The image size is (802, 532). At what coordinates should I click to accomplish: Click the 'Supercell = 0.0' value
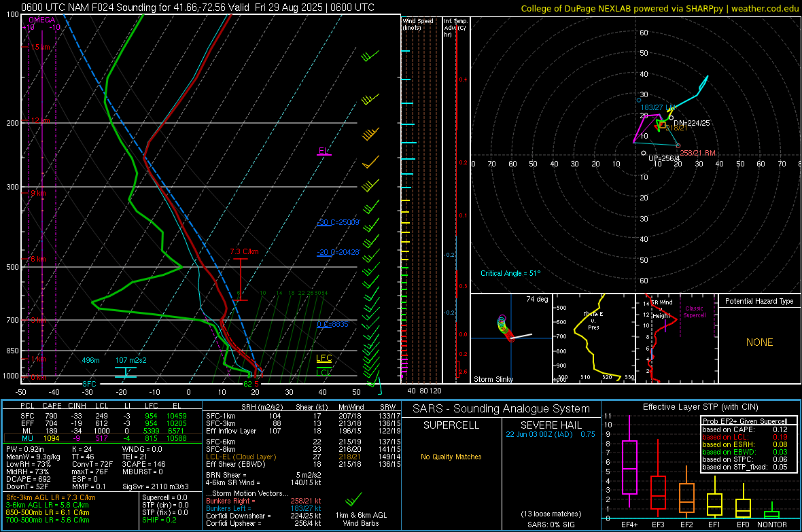tap(164, 497)
